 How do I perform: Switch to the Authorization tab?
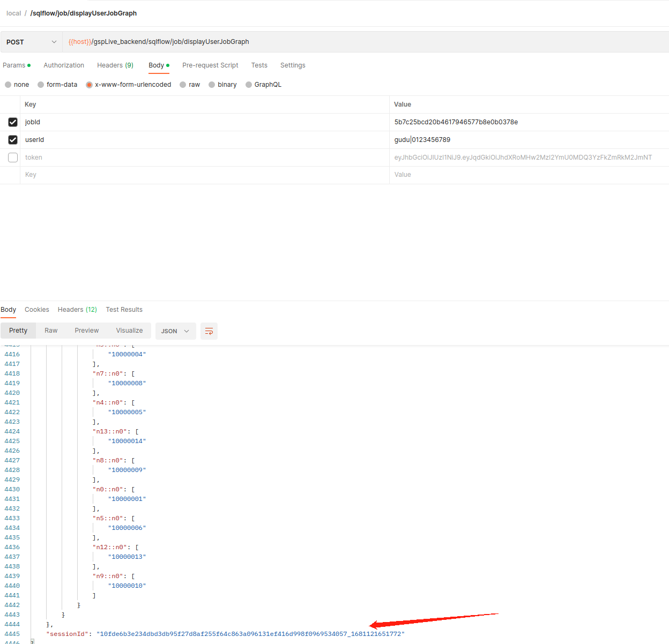64,65
